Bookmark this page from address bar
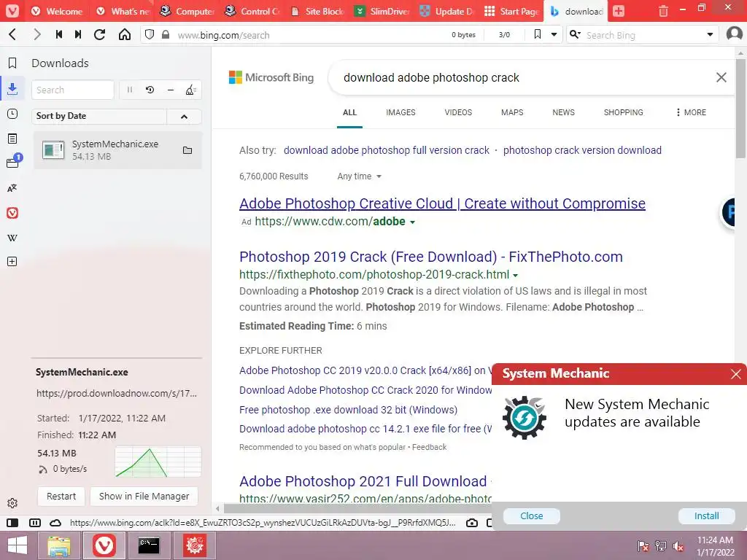Image resolution: width=747 pixels, height=560 pixels. click(538, 34)
